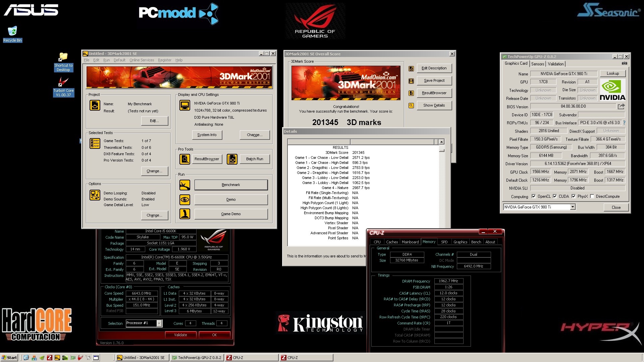Click the Bus Interface question mark icon
Image resolution: width=644 pixels, height=362 pixels.
624,123
